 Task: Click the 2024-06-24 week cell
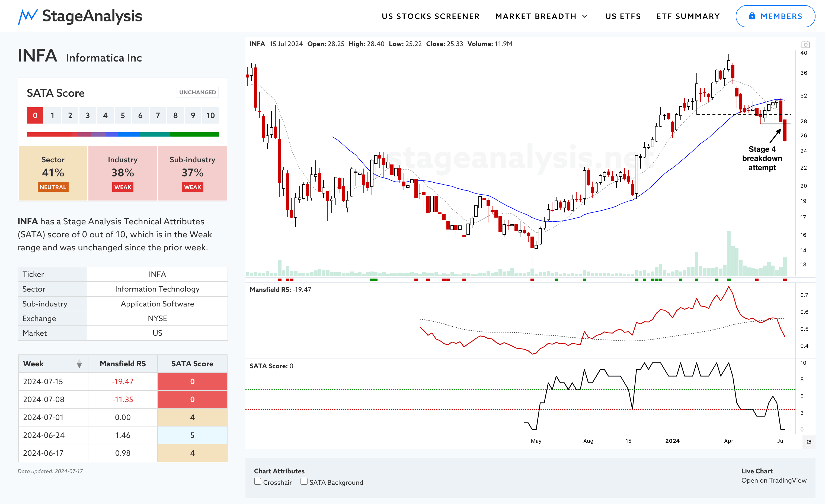point(53,435)
